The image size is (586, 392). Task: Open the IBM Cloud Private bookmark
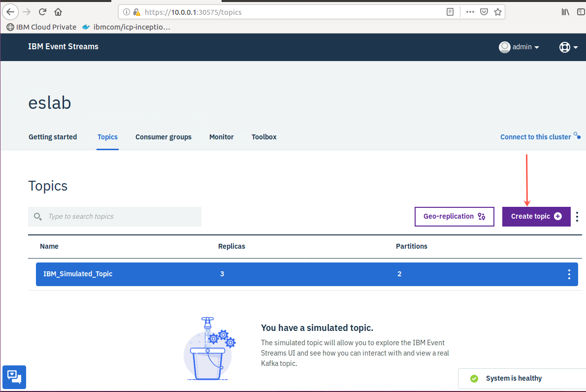(x=41, y=27)
